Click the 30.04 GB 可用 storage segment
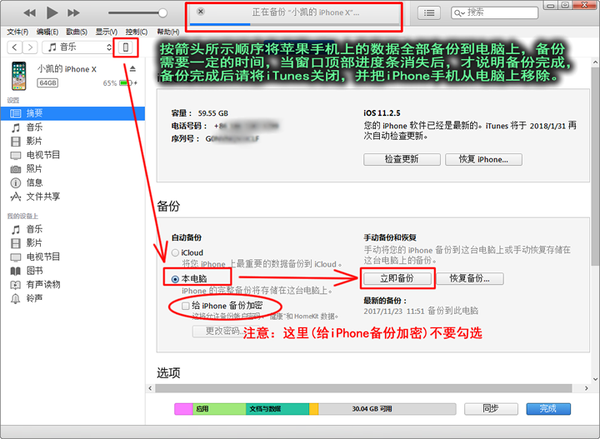The width and height of the screenshot is (600, 439). click(x=387, y=409)
